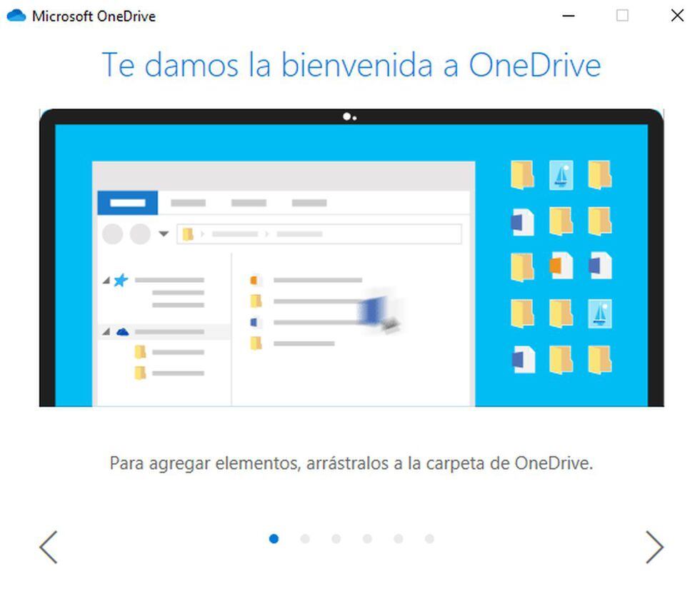Click sailboat picture icon in top desktop row

tap(561, 175)
